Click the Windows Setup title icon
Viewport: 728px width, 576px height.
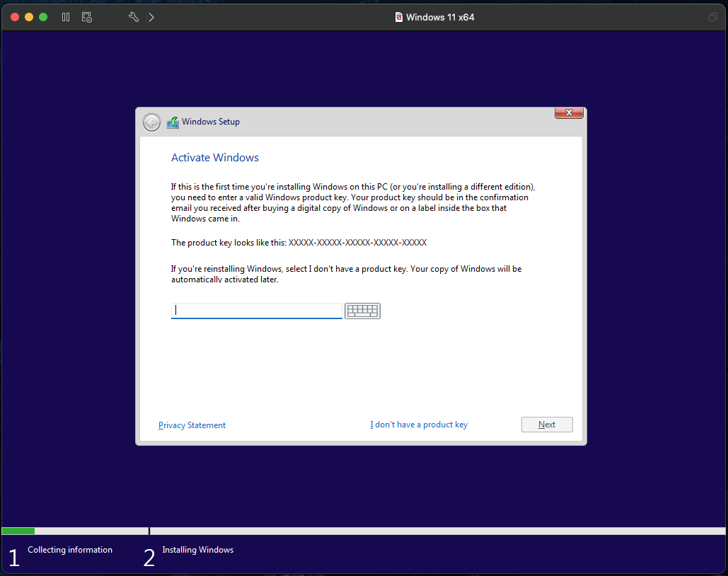(x=173, y=122)
